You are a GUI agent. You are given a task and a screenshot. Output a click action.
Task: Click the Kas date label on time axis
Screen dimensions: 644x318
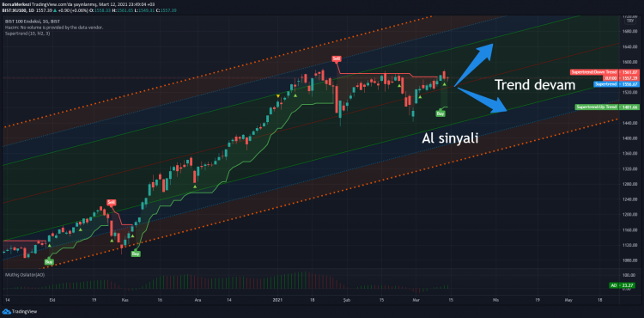tap(125, 300)
